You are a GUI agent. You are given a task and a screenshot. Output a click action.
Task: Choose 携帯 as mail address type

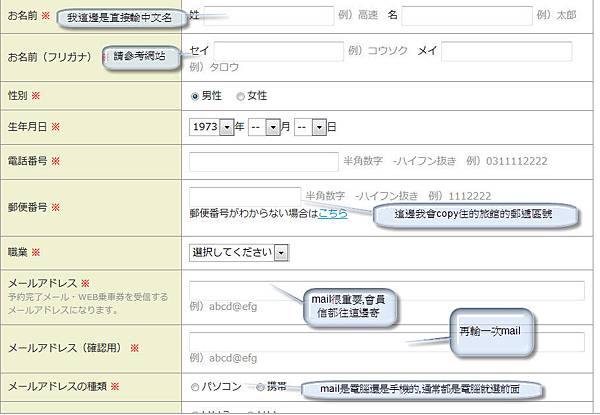tap(260, 387)
